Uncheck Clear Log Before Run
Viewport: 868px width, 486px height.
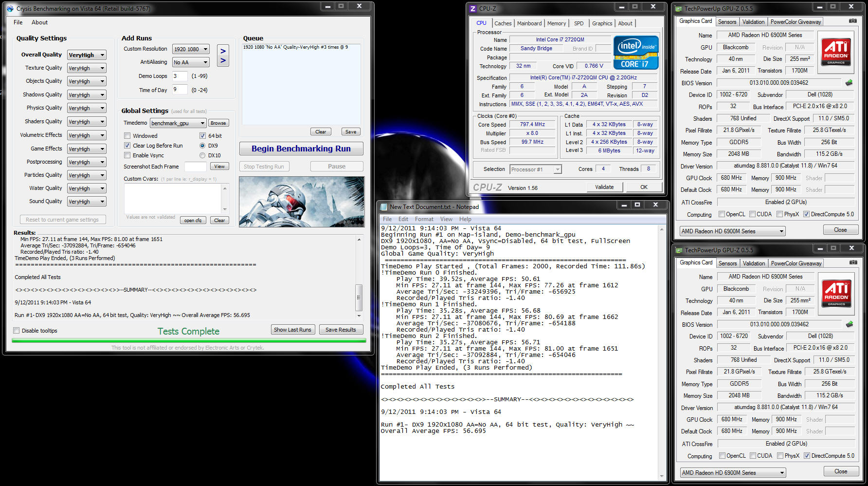[127, 146]
